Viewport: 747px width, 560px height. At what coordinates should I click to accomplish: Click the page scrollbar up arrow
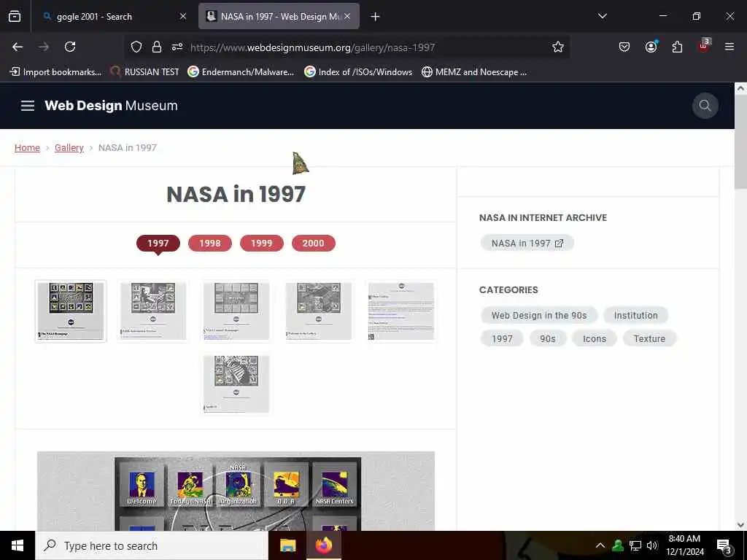[740, 88]
